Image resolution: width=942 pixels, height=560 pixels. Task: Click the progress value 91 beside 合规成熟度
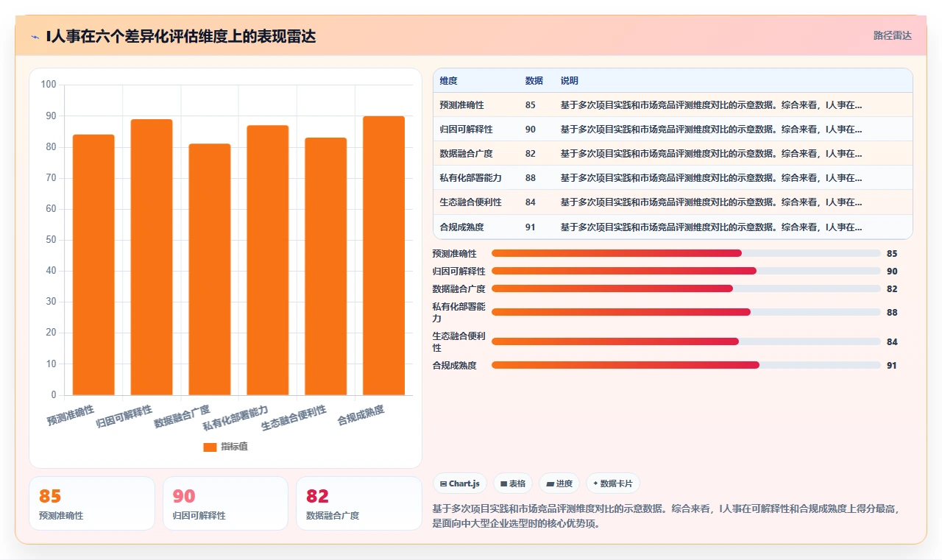892,365
